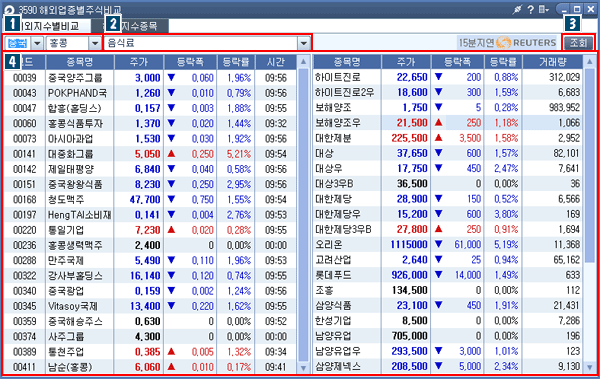The height and width of the screenshot is (379, 600).
Task: Click the HengTAI소비재 stock name
Action: coord(79,215)
